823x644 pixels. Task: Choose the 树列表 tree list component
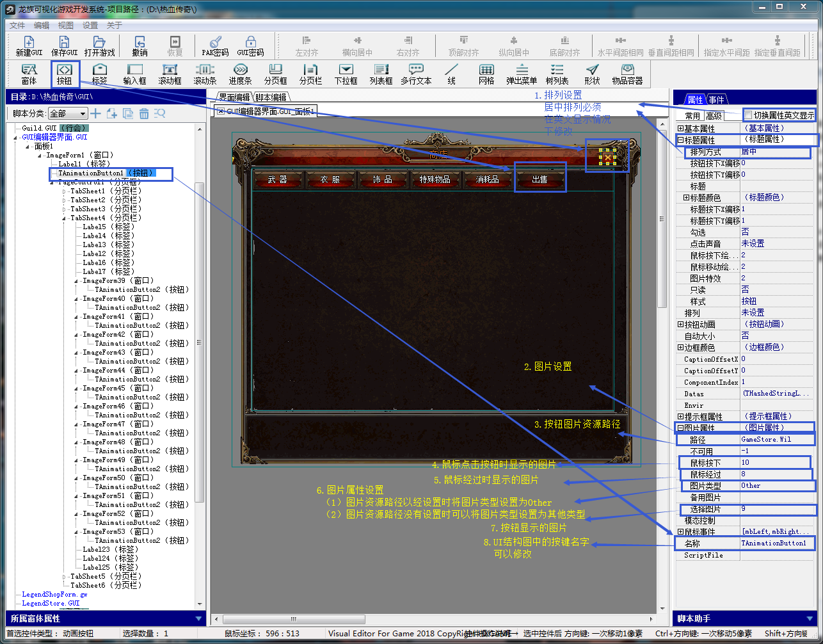[557, 74]
